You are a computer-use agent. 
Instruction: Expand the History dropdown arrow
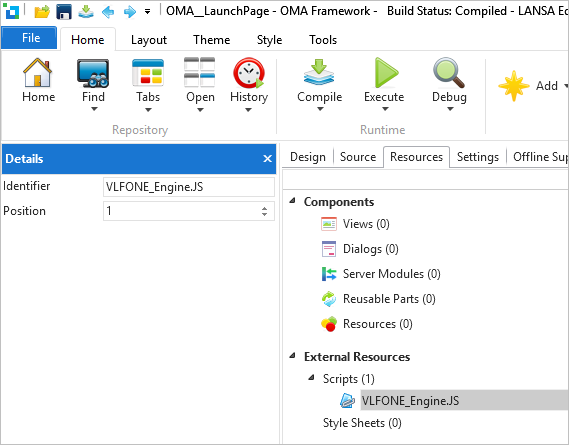click(x=248, y=110)
